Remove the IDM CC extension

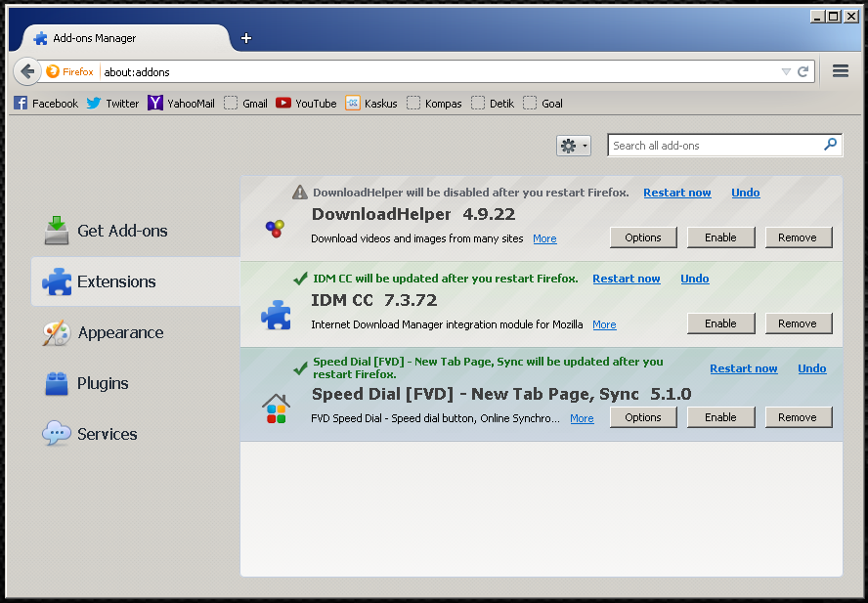pos(799,323)
